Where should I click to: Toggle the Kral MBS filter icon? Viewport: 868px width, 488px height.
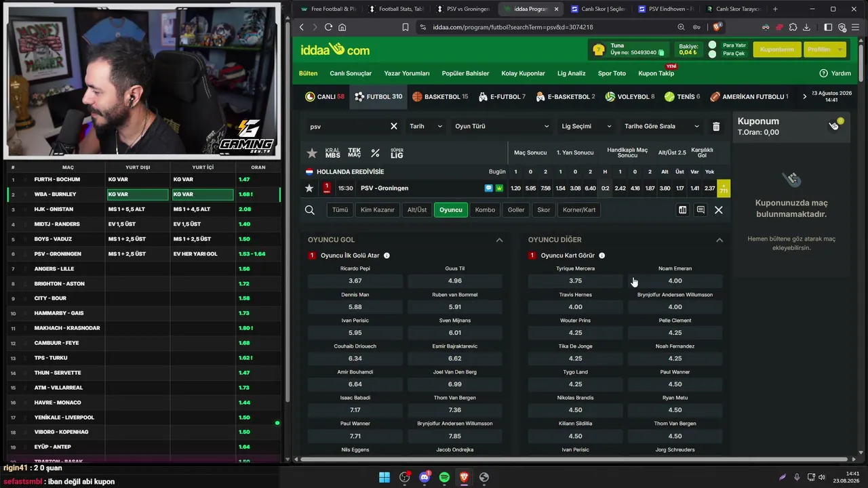pos(332,153)
